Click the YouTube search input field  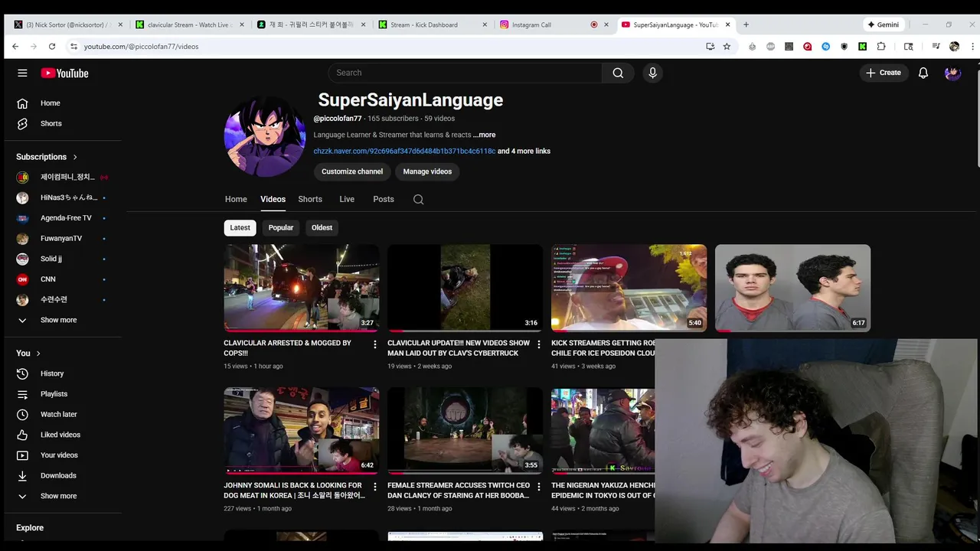465,73
